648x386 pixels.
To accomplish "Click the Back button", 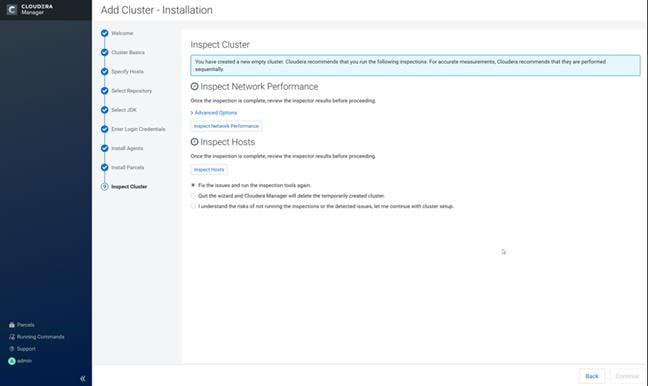I will (592, 376).
